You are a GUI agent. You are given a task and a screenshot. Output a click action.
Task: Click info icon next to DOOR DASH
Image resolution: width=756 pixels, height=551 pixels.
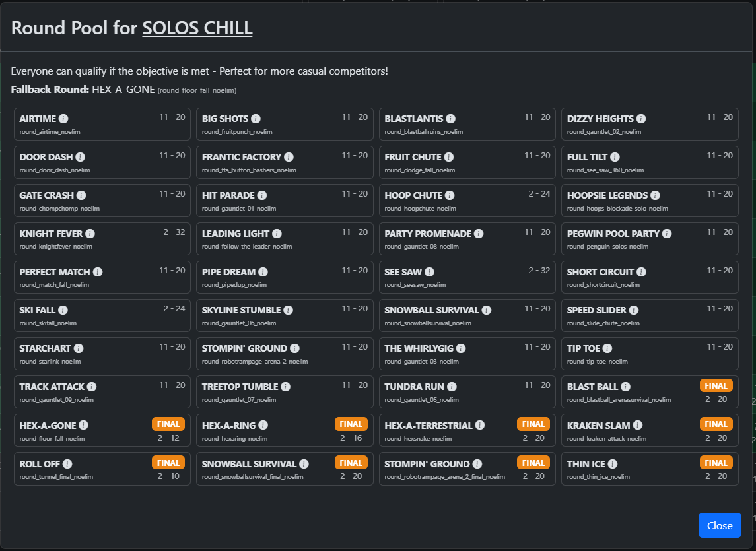pyautogui.click(x=80, y=157)
